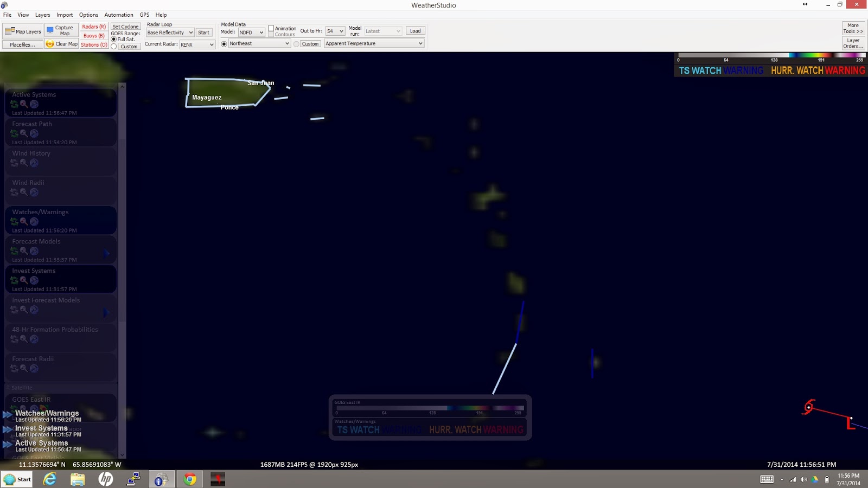
Task: Toggle Buoys (B) display
Action: (x=94, y=36)
